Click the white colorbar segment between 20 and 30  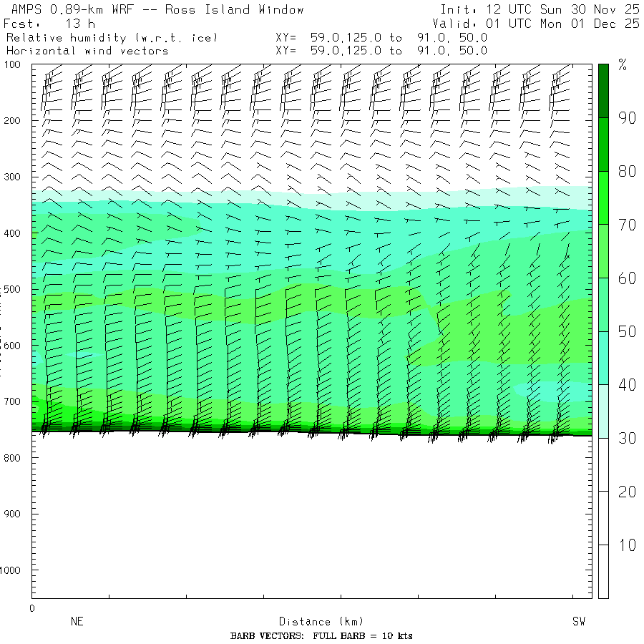(603, 465)
